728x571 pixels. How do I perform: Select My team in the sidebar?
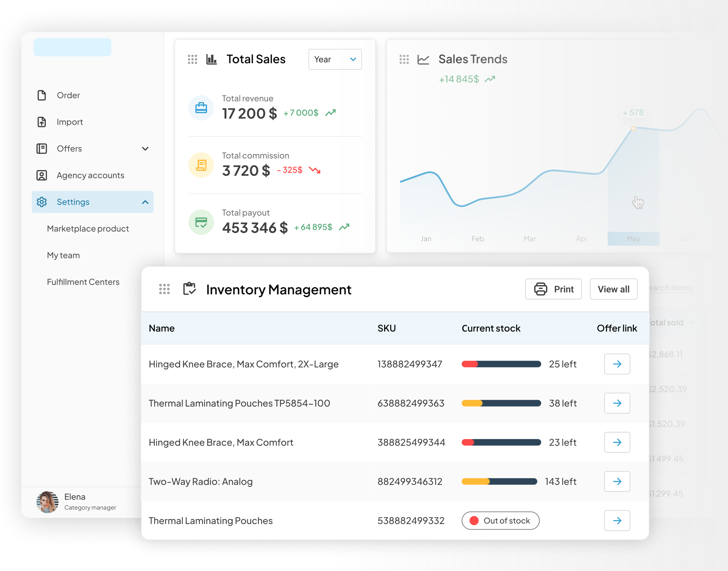[64, 256]
